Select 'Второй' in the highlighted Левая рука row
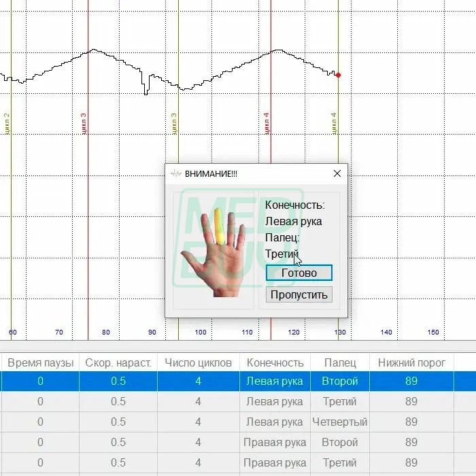The image size is (476, 476). pos(340,381)
